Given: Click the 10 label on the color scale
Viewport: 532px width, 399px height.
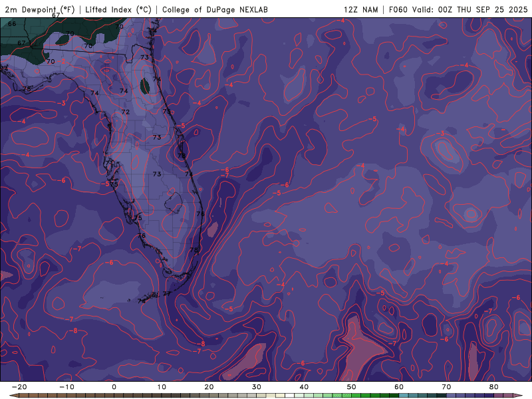Looking at the screenshot, I should [x=162, y=387].
